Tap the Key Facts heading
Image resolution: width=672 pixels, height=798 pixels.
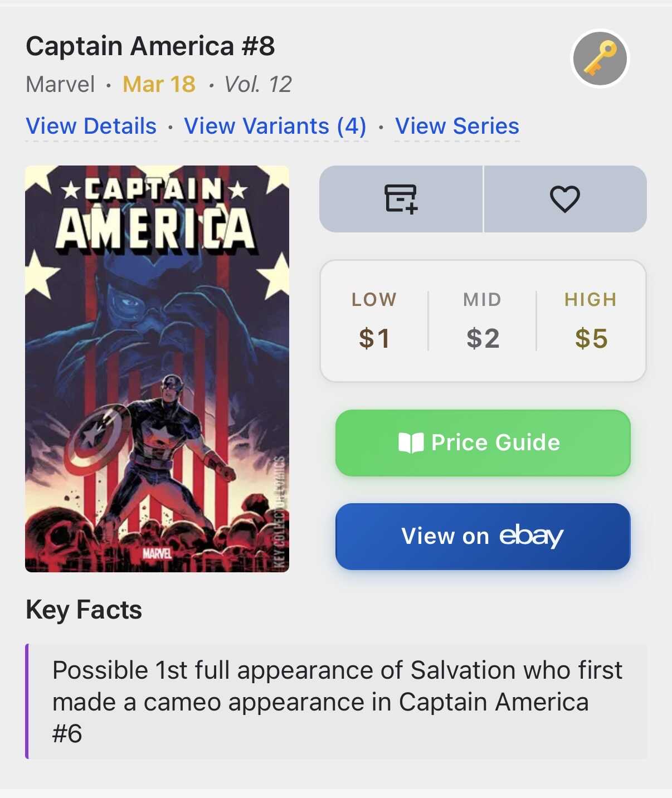84,610
